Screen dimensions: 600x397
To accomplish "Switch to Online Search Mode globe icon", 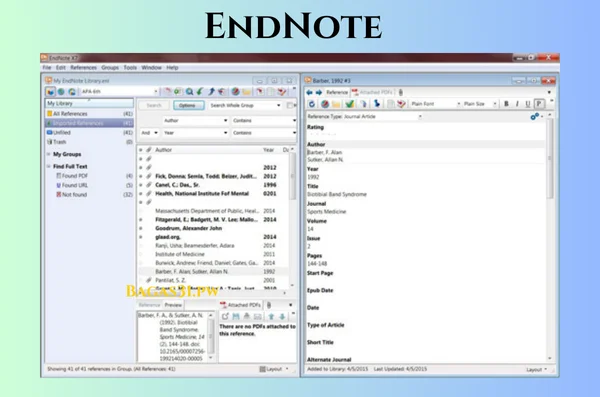I will pos(61,92).
